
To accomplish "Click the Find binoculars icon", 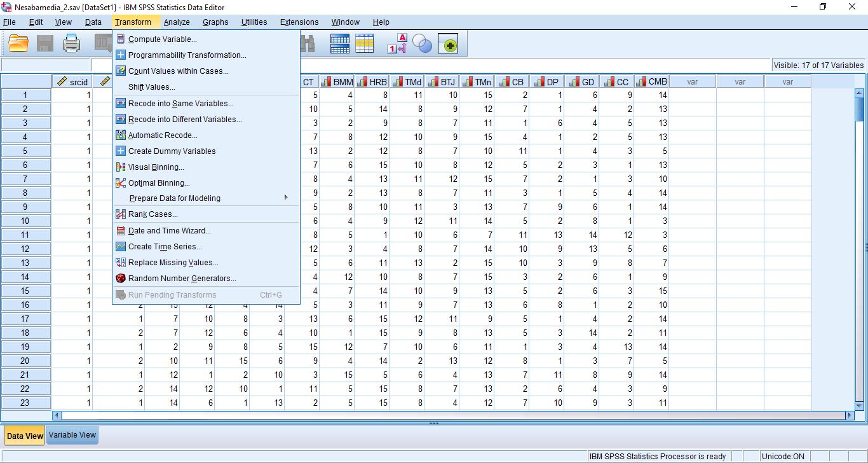I will 308,43.
